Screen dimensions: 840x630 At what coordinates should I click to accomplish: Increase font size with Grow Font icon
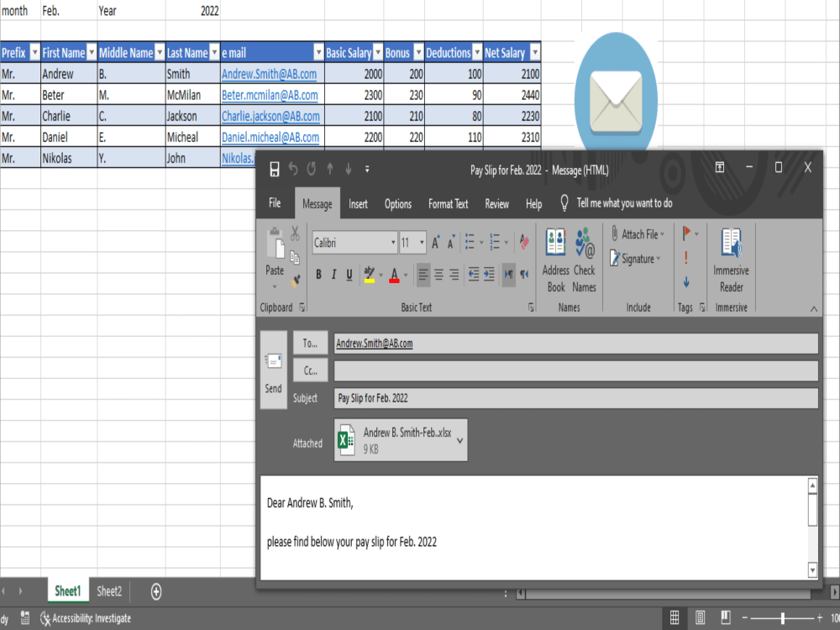(x=436, y=243)
